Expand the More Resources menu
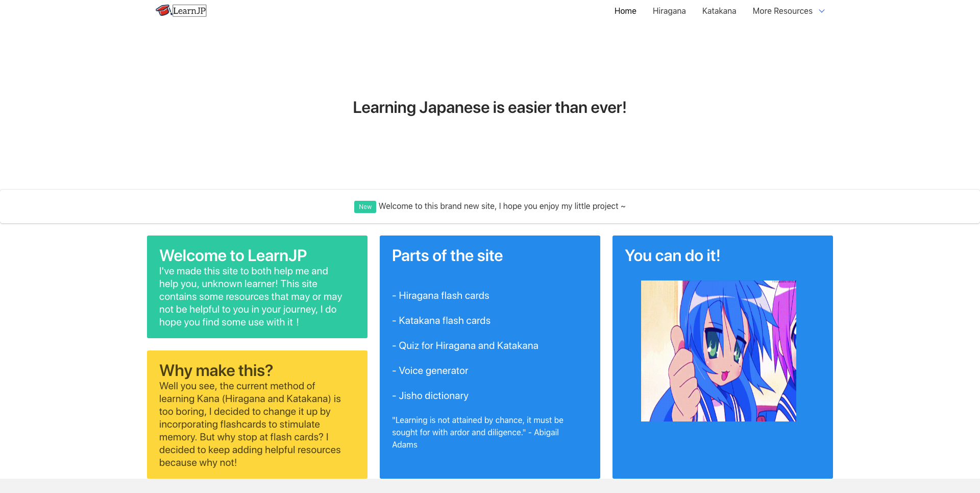Viewport: 980px width, 493px height. (782, 11)
